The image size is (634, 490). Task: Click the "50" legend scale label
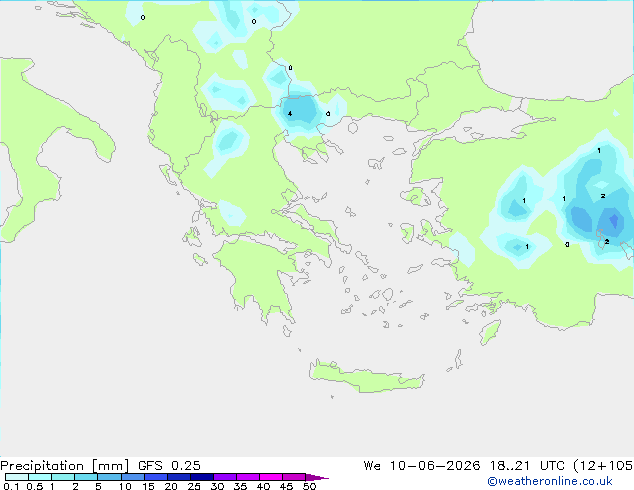[309, 486]
